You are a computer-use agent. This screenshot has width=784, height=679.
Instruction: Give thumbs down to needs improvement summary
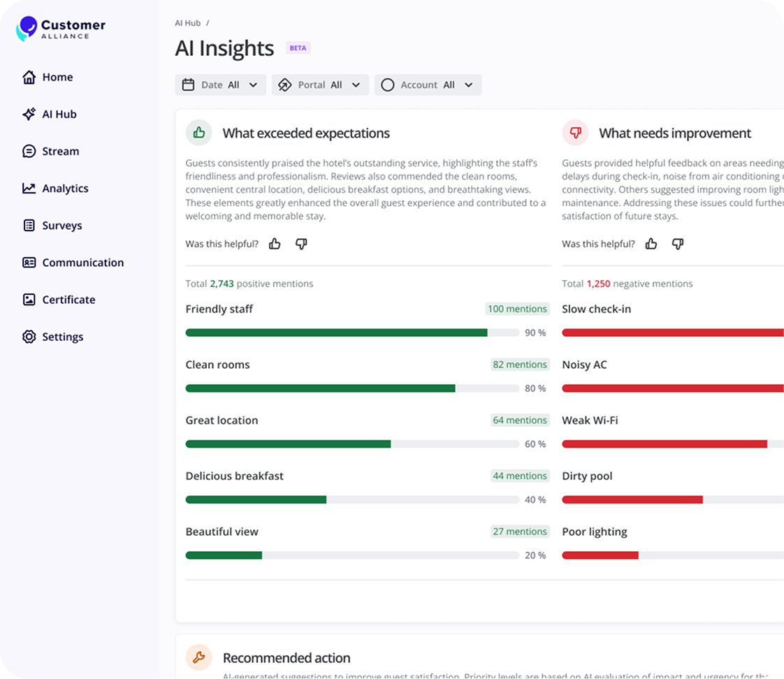(x=678, y=244)
